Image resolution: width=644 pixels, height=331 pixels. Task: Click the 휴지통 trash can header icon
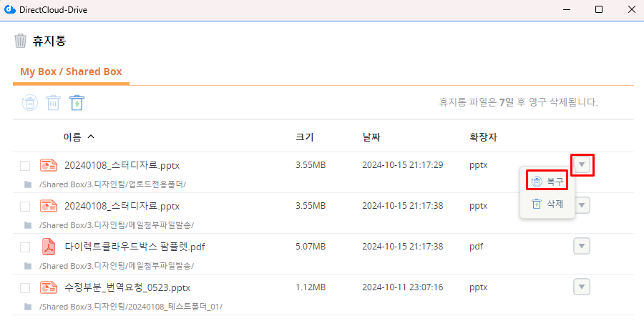21,41
